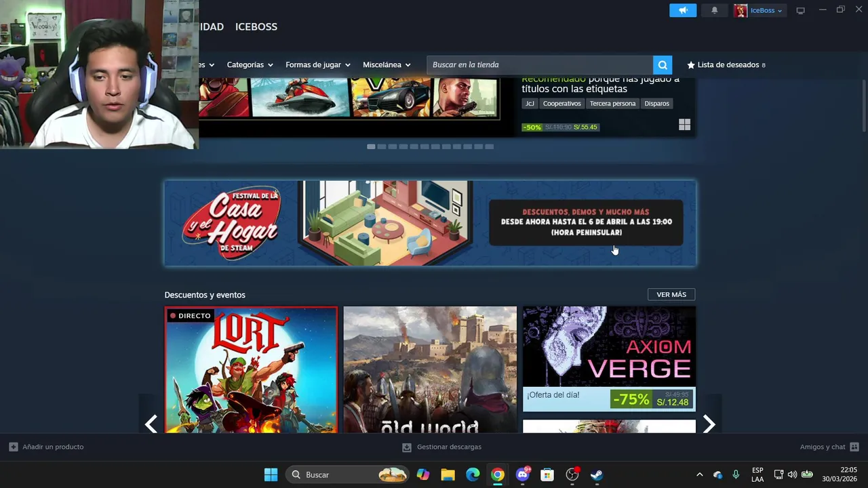Screen dimensions: 868x488
Task: Advance Descuentos y eventos with right arrow
Action: (x=709, y=424)
